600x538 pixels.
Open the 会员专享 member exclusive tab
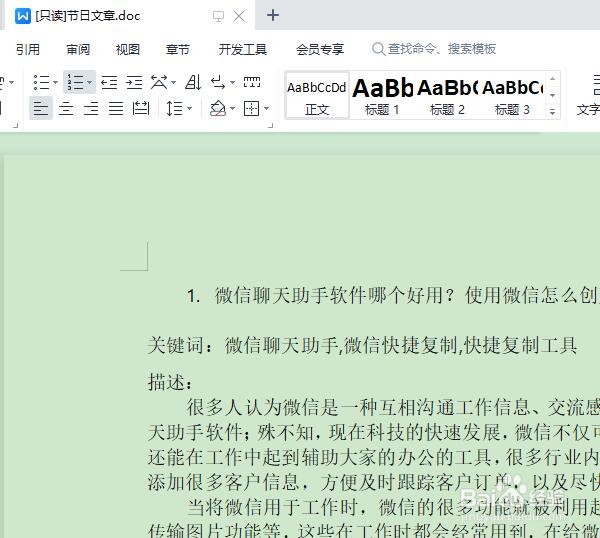click(x=320, y=49)
